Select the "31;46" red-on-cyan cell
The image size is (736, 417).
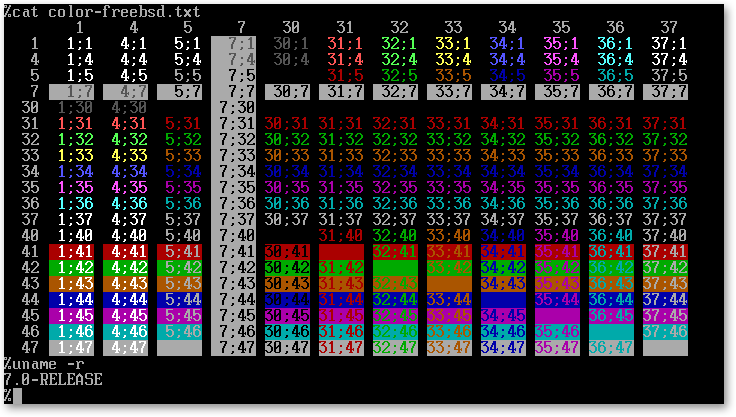pyautogui.click(x=341, y=332)
